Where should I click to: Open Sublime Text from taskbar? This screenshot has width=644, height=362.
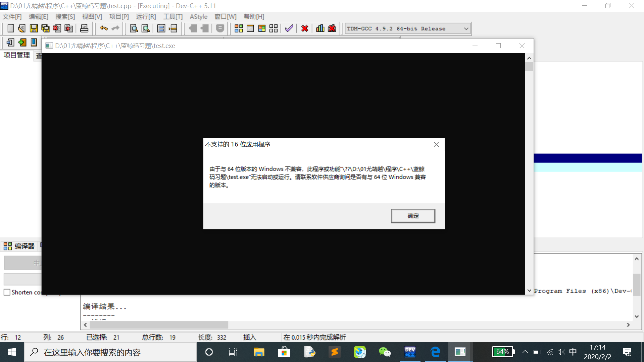pos(334,352)
